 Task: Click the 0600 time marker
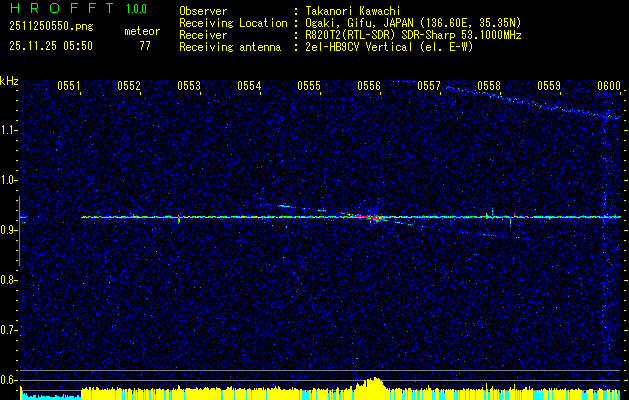tap(609, 85)
